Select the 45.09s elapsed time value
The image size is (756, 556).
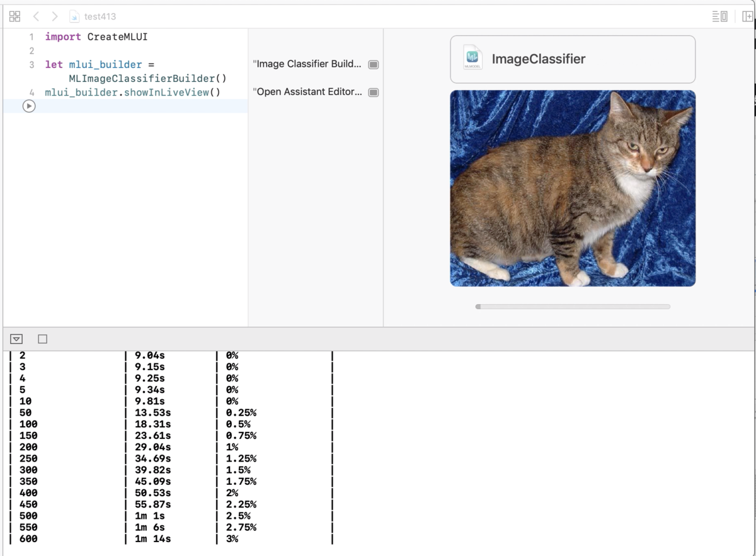point(152,482)
